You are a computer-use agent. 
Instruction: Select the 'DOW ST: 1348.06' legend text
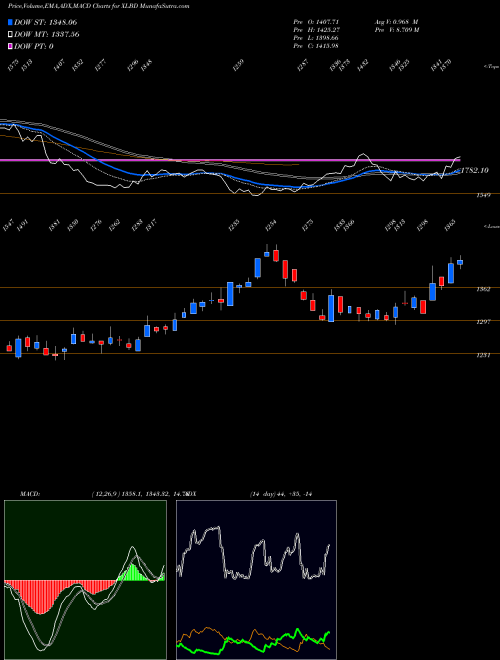coord(45,22)
